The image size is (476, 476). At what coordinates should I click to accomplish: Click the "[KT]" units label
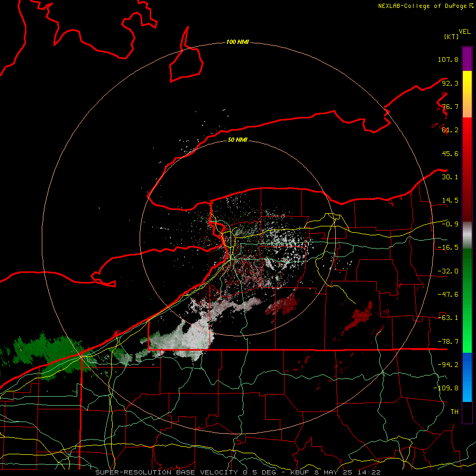(452, 36)
